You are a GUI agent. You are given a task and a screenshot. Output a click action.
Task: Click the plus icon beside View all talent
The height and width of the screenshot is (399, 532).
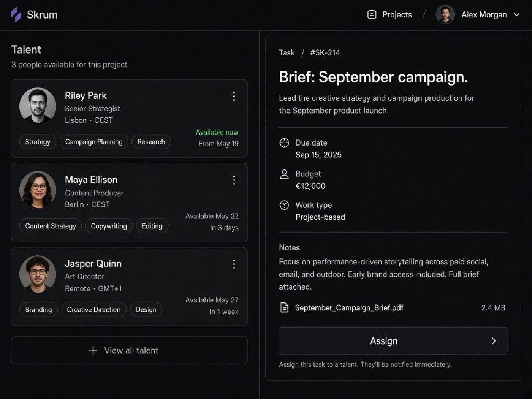[93, 350]
